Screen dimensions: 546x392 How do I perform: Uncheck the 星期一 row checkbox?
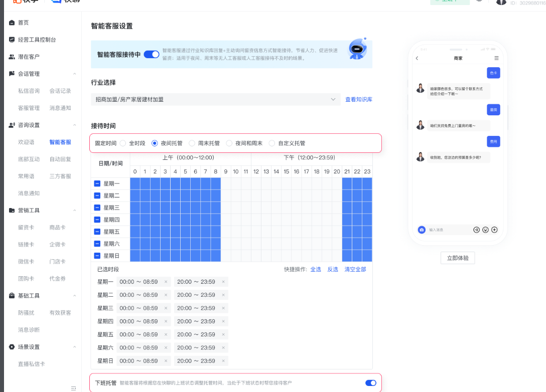97,183
